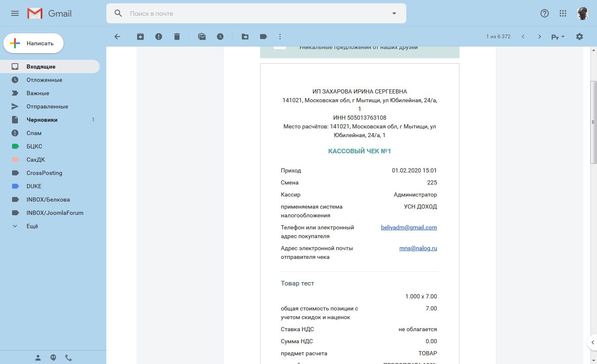Click the КАССОВЫЙ ЧЕК №1 heading
Viewport: 597px width, 364px height.
pos(360,151)
